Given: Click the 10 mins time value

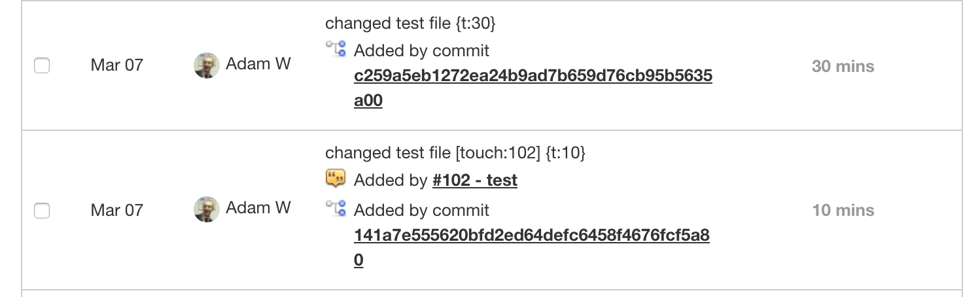Looking at the screenshot, I should coord(843,211).
